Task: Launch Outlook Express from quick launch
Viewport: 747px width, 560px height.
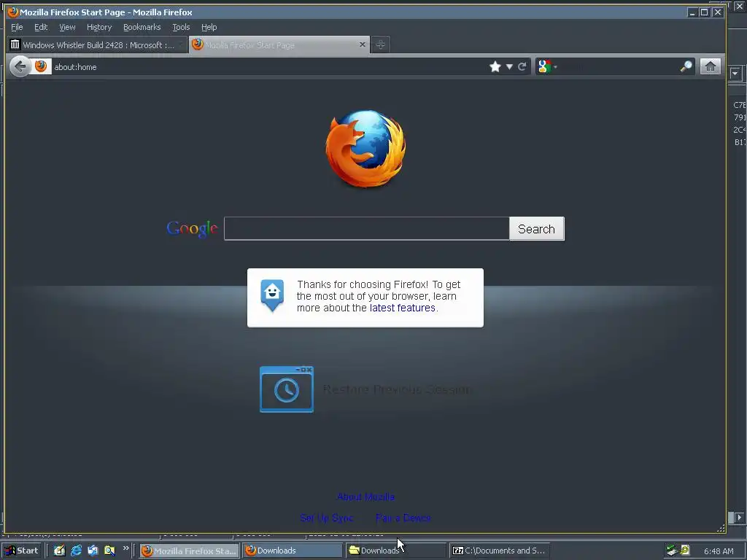Action: [x=93, y=551]
